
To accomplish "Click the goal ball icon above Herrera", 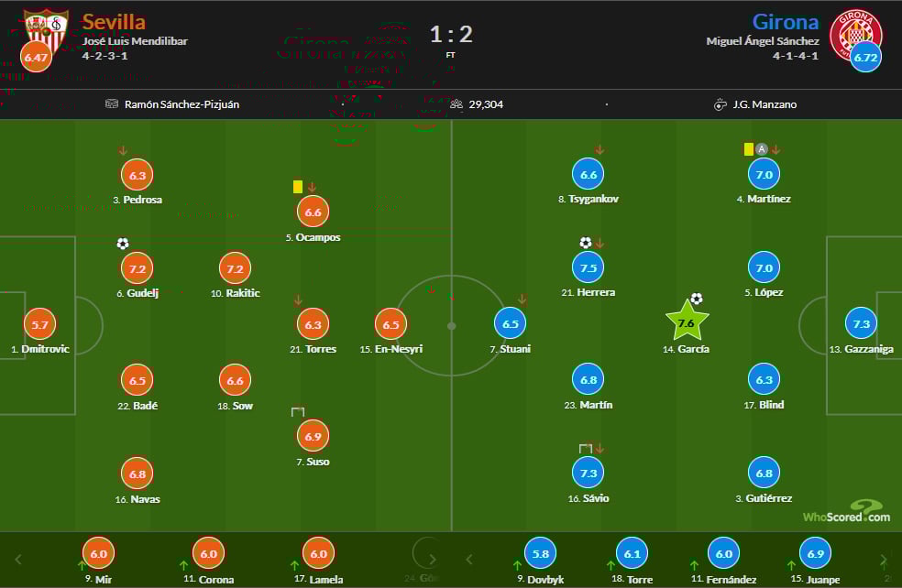I will (x=585, y=243).
